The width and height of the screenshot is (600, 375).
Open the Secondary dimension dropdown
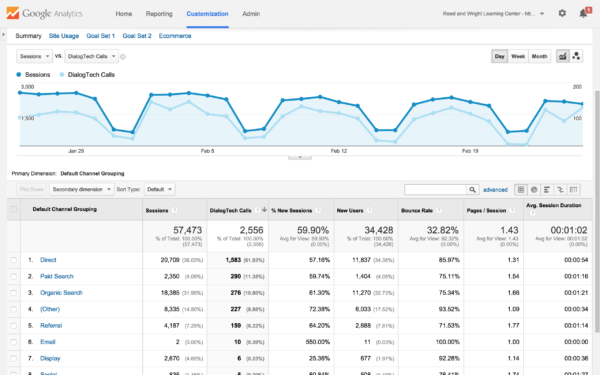click(x=82, y=189)
